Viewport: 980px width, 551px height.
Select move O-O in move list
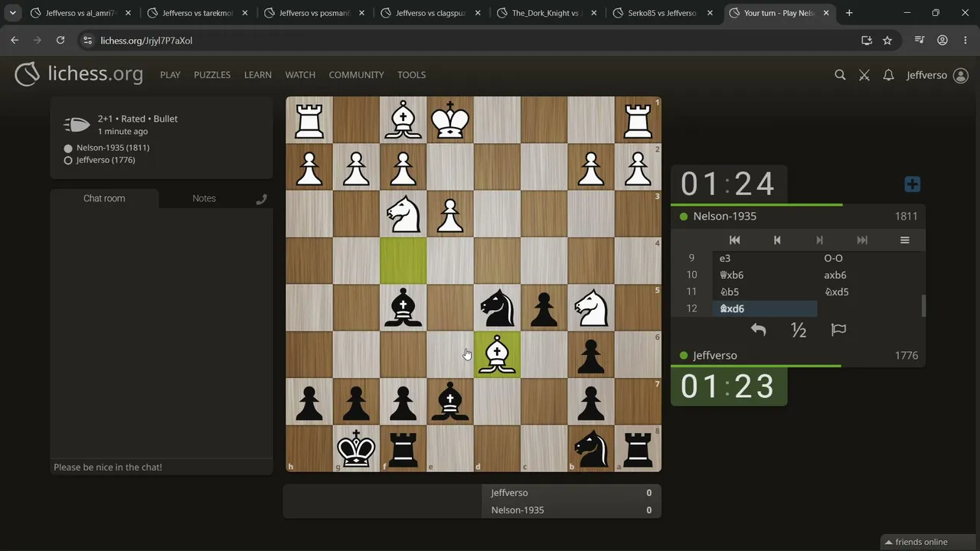click(870, 259)
